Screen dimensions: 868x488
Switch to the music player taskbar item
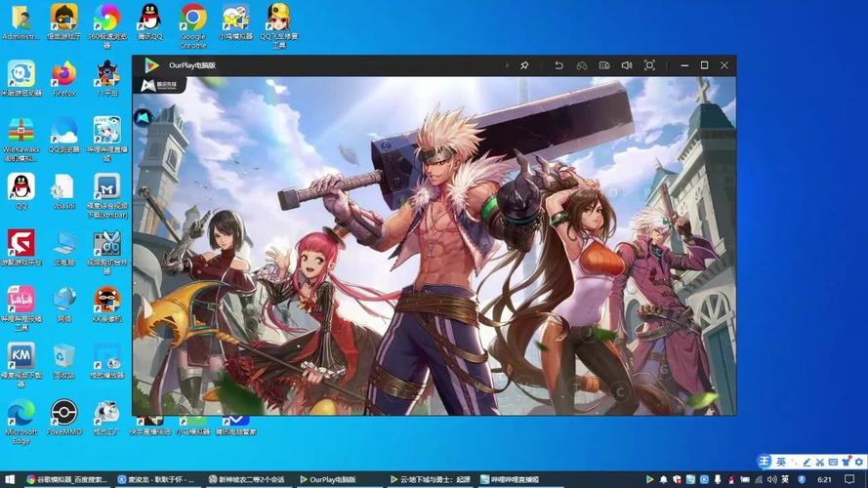point(156,479)
